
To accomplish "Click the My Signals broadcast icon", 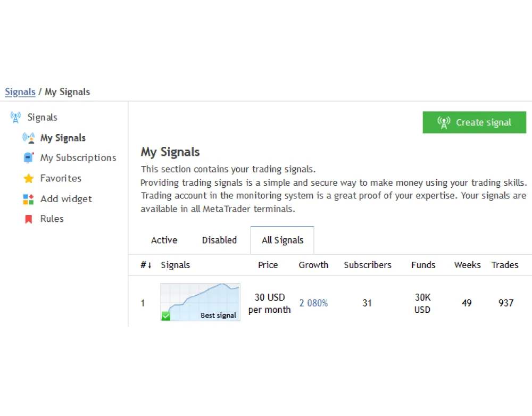I will click(28, 138).
